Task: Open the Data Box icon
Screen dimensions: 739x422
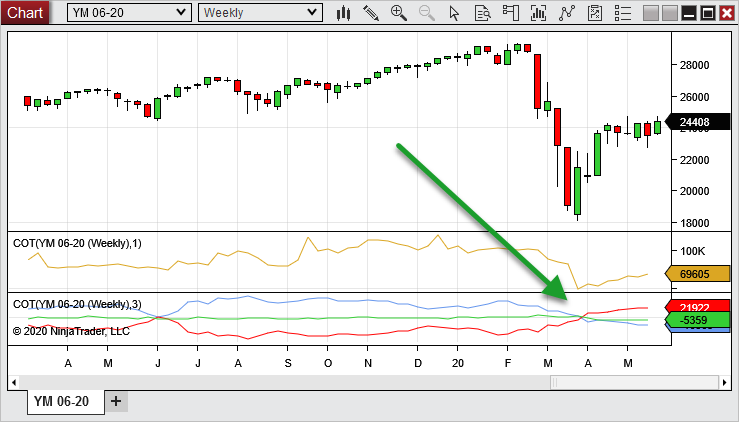Action: pyautogui.click(x=483, y=13)
